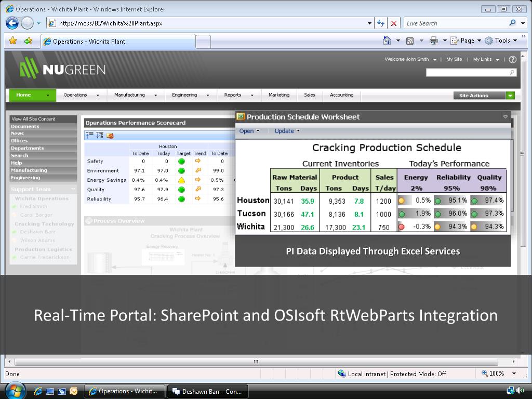Focus the Live Search input field
Screen dimensions: 532x399
(x=456, y=23)
